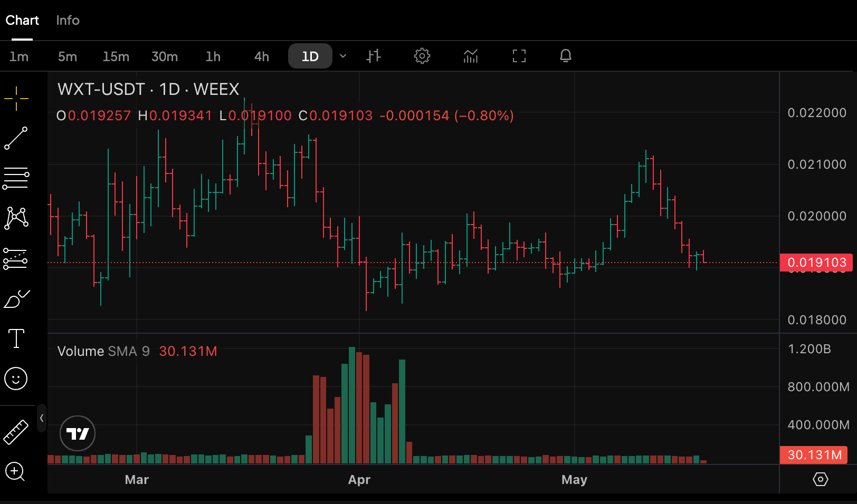Select the XABCD pattern tool
This screenshot has width=857, height=504.
[x=16, y=218]
